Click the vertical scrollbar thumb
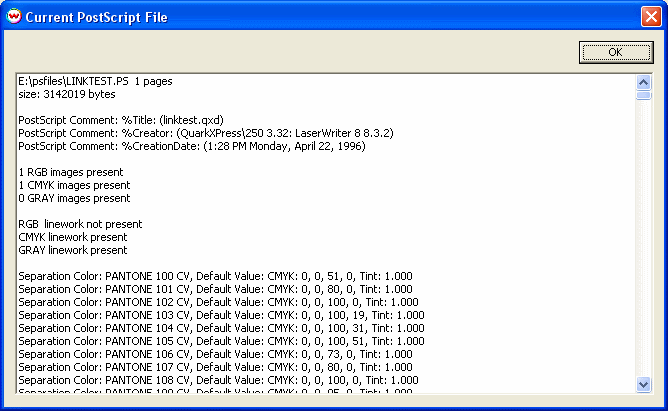The image size is (668, 411). [643, 95]
